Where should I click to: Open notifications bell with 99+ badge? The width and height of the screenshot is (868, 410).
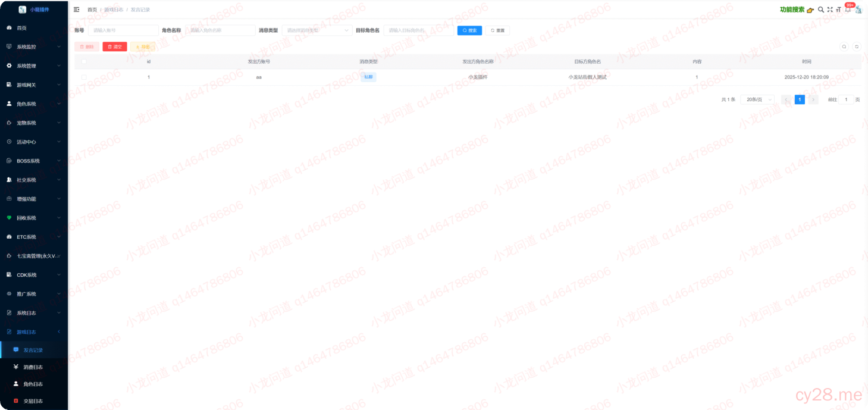coord(848,10)
